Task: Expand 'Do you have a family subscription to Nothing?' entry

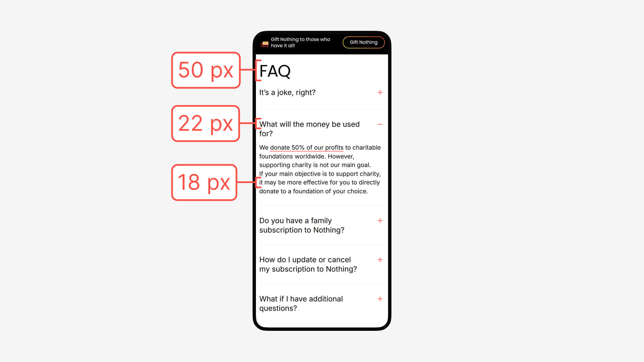Action: tap(379, 220)
